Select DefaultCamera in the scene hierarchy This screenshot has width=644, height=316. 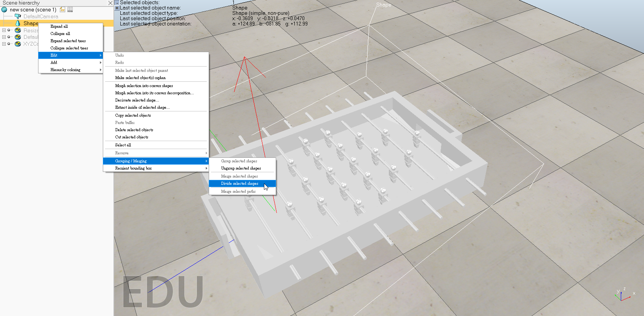41,16
